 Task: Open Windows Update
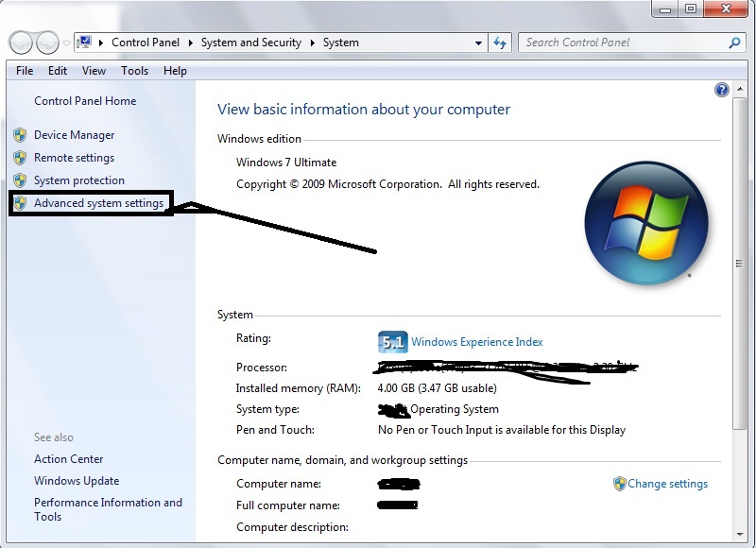77,481
